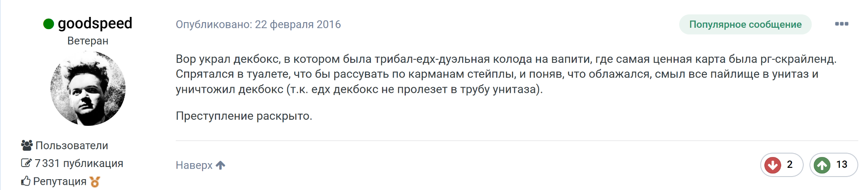Open the three-dots post options menu
Screen dimensions: 868x190
pos(842,24)
